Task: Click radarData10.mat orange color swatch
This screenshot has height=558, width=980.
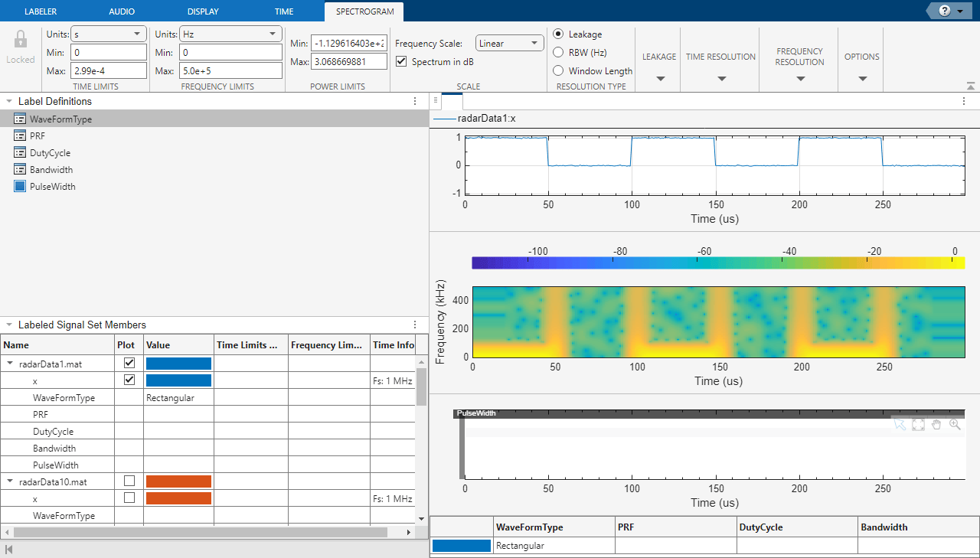Action: pyautogui.click(x=178, y=481)
